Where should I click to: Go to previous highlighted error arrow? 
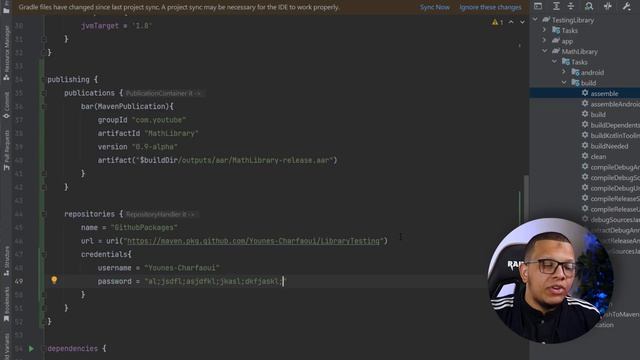(x=511, y=22)
